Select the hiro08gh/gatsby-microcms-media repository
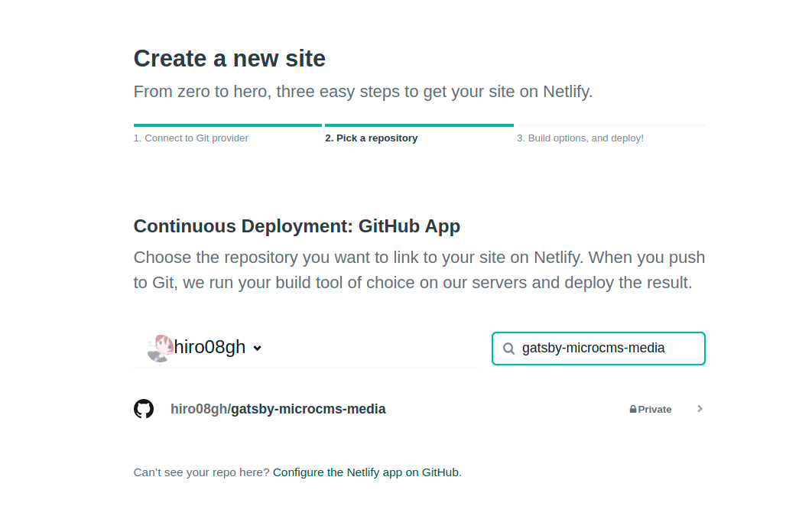The height and width of the screenshot is (532, 799). coord(278,409)
